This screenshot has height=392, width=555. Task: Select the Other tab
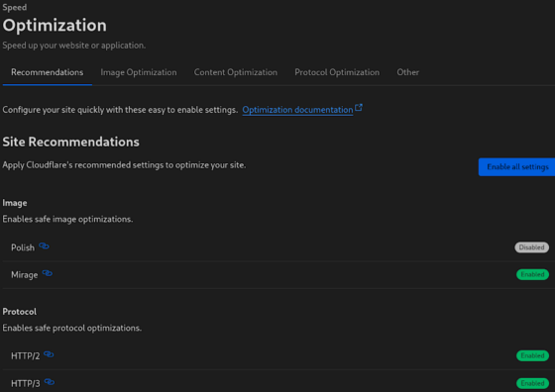(x=407, y=72)
